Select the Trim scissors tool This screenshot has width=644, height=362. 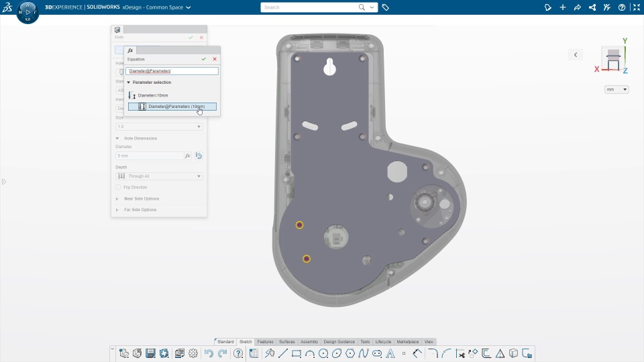click(x=460, y=353)
